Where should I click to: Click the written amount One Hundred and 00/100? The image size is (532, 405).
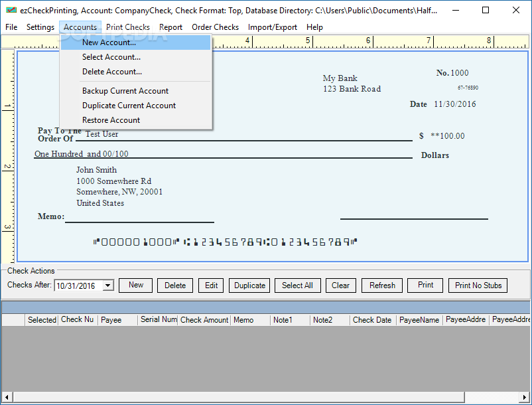(x=82, y=154)
